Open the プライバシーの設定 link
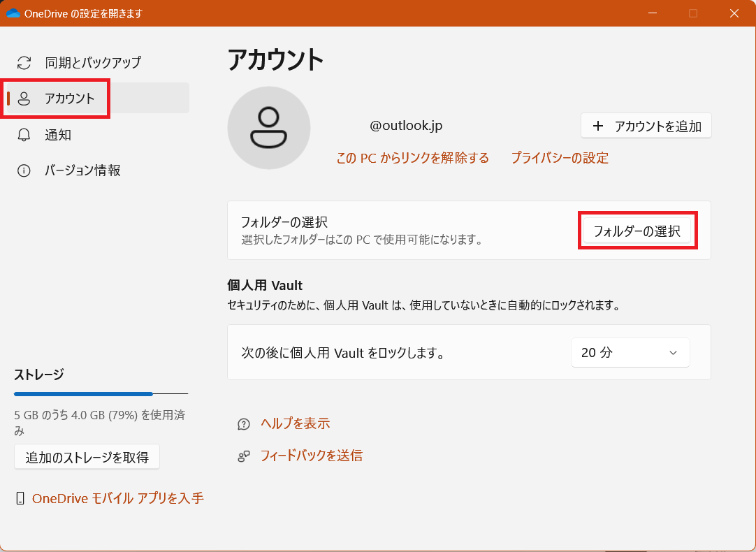The height and width of the screenshot is (552, 756). point(560,158)
